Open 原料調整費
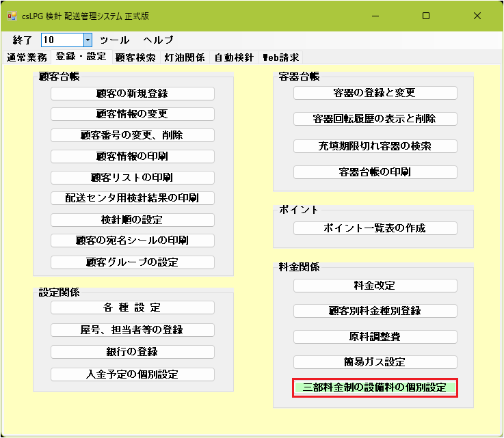 (375, 337)
